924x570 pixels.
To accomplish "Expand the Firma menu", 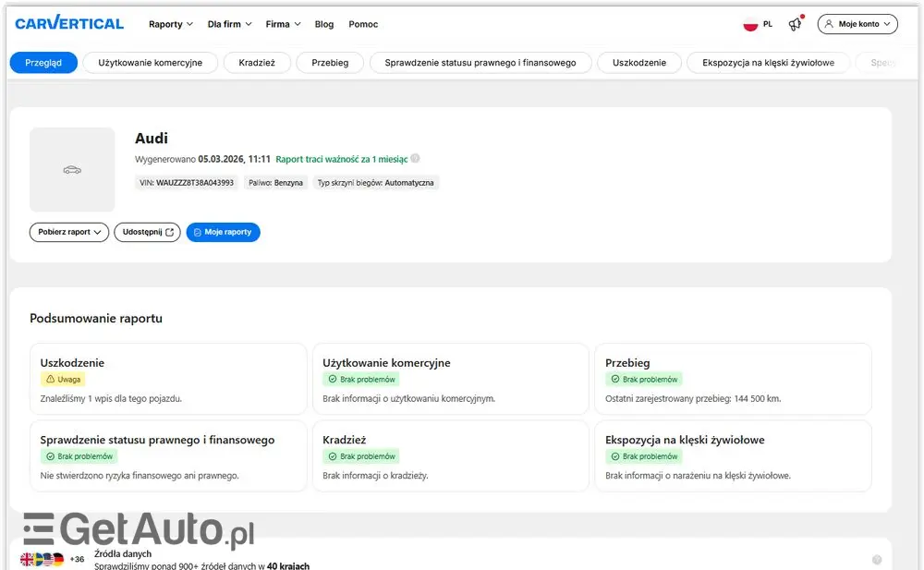I will (x=283, y=24).
